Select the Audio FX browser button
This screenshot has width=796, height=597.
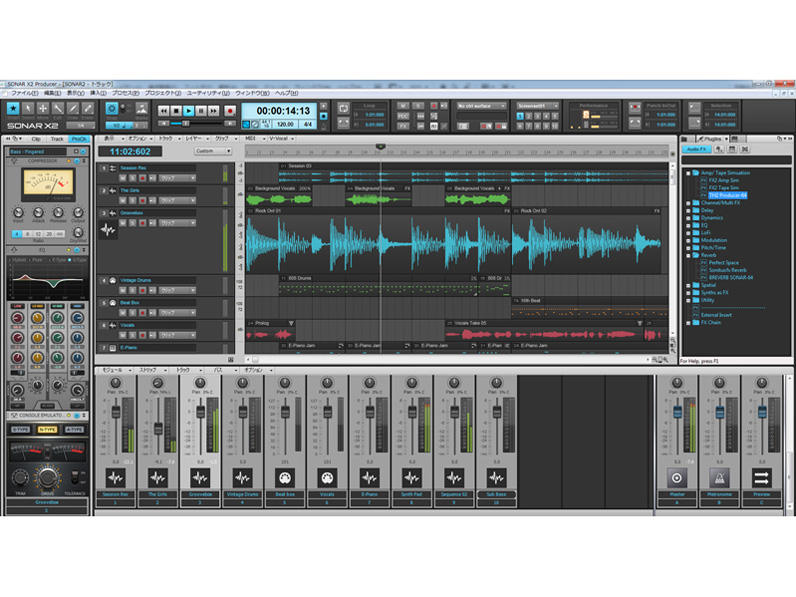click(x=696, y=149)
